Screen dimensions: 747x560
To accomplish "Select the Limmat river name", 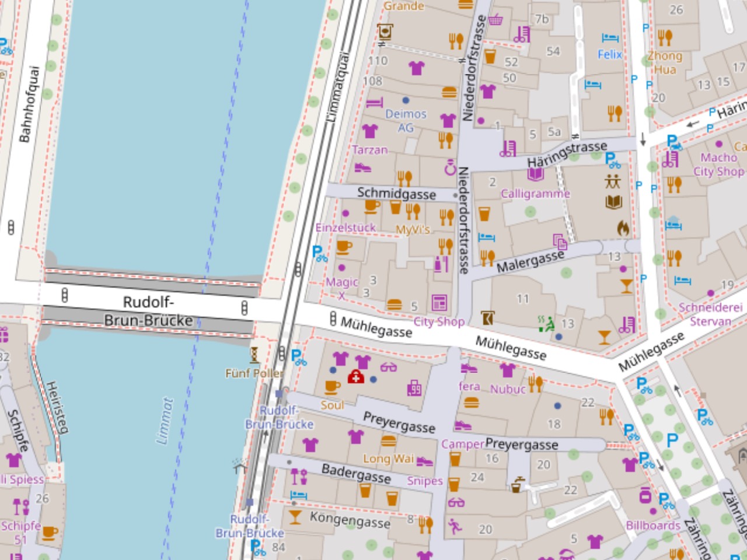I will click(166, 421).
